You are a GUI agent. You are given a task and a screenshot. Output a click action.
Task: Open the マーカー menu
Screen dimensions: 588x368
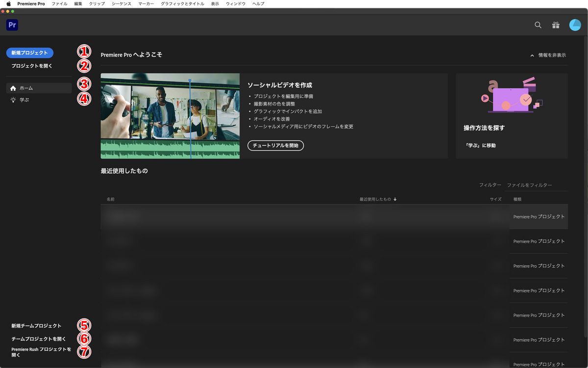[x=146, y=3]
